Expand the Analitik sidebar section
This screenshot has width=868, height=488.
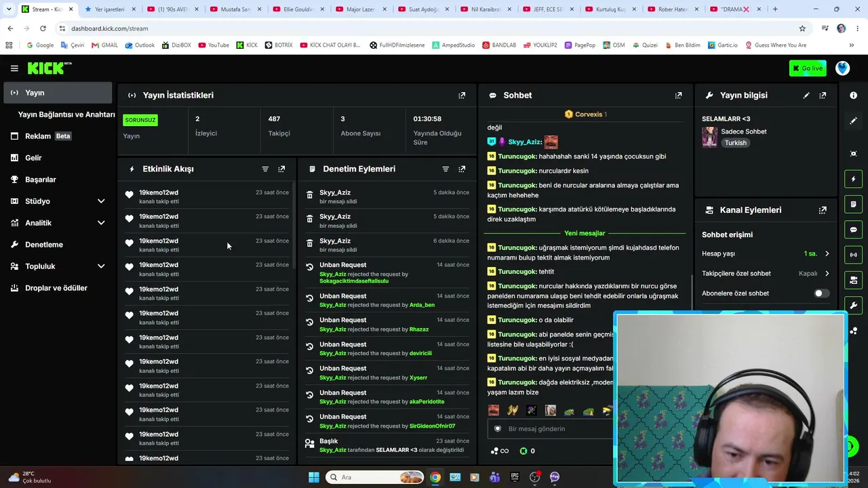click(101, 223)
